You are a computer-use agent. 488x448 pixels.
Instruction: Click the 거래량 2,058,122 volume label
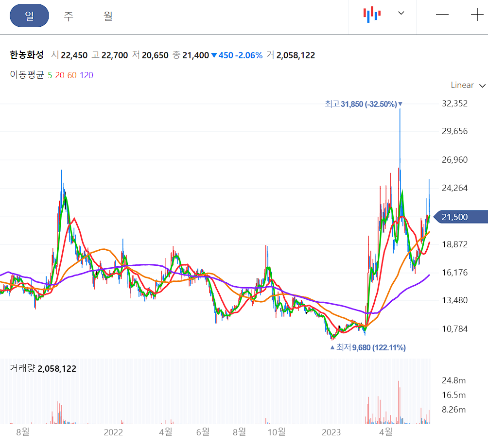pos(43,369)
